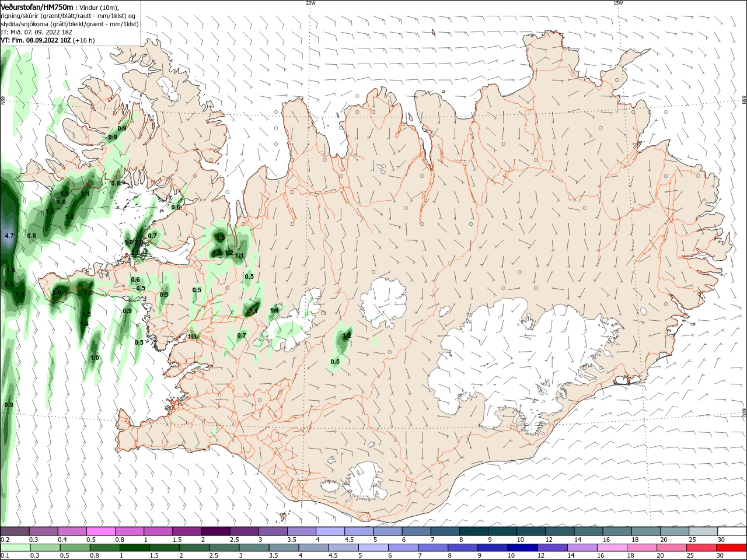The height and width of the screenshot is (560, 747).
Task: Select the dark gray-purple 0.2 swatch, top row
Action: [15, 531]
